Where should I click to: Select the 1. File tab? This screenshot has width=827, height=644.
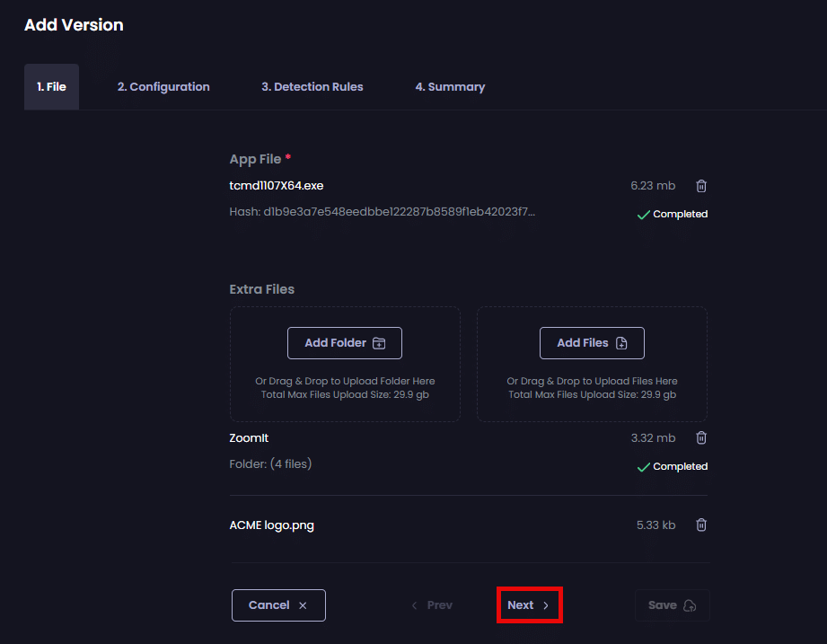tap(51, 87)
